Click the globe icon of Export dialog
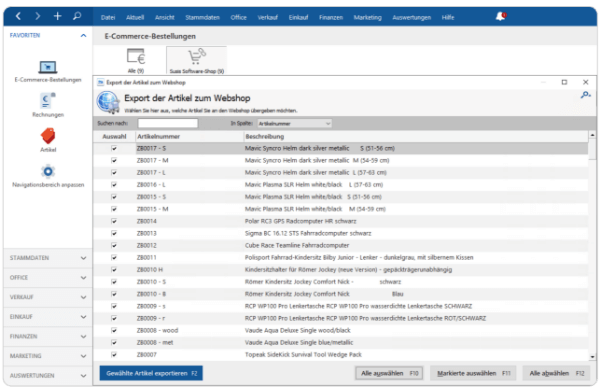Screen dimensions: 600x392 tap(108, 103)
